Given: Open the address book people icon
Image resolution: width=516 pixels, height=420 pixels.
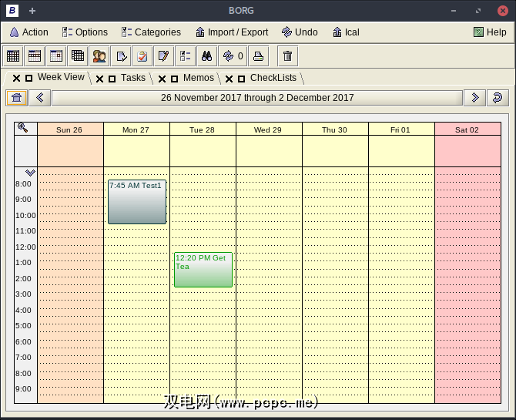Looking at the screenshot, I should (99, 55).
